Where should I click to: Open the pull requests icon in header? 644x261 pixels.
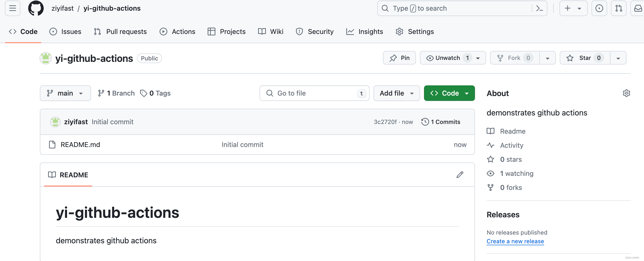[x=619, y=8]
